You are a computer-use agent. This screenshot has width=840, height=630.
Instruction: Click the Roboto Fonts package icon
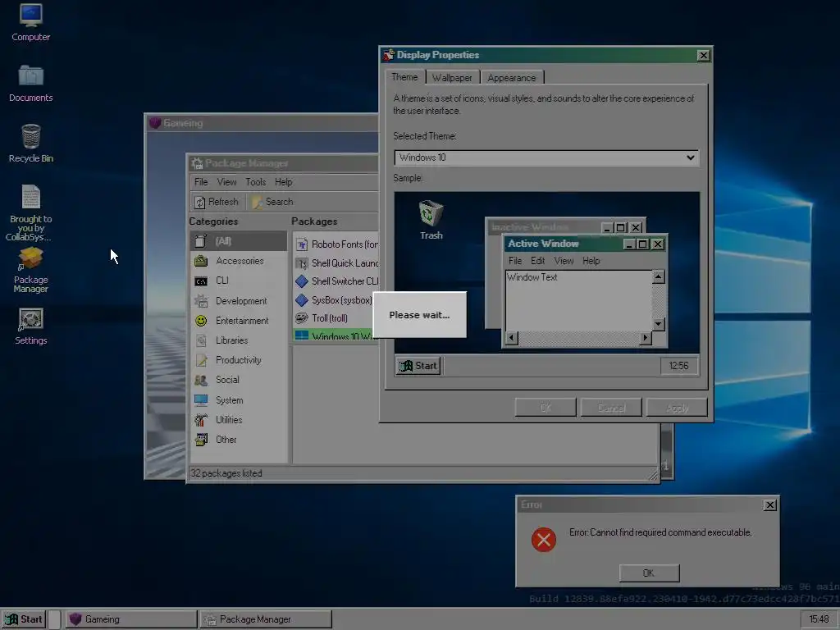click(x=302, y=244)
